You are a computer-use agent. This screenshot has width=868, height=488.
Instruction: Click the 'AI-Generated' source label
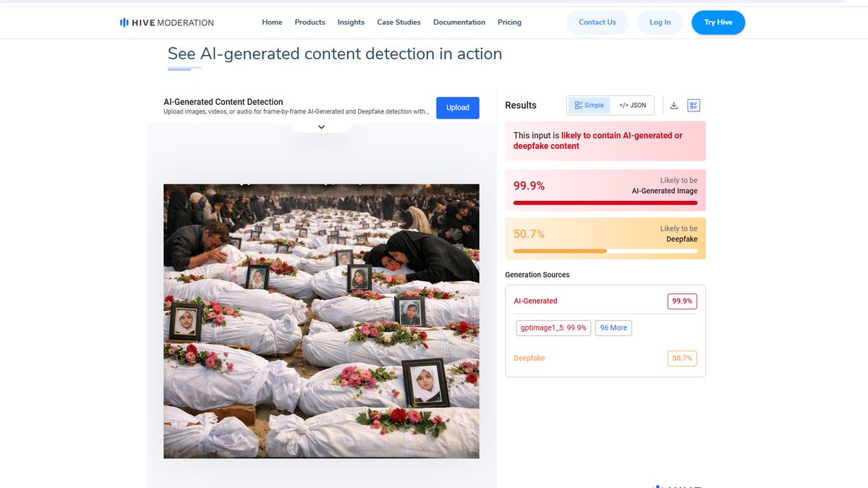(535, 301)
